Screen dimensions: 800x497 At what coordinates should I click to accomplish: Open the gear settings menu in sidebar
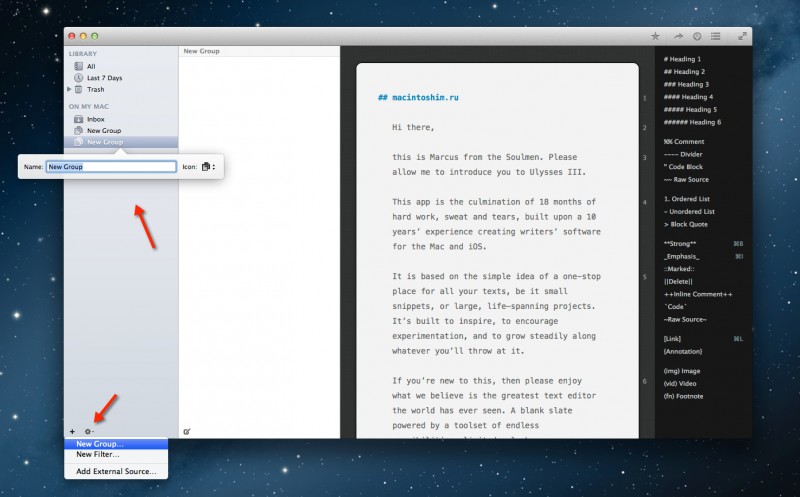click(89, 431)
